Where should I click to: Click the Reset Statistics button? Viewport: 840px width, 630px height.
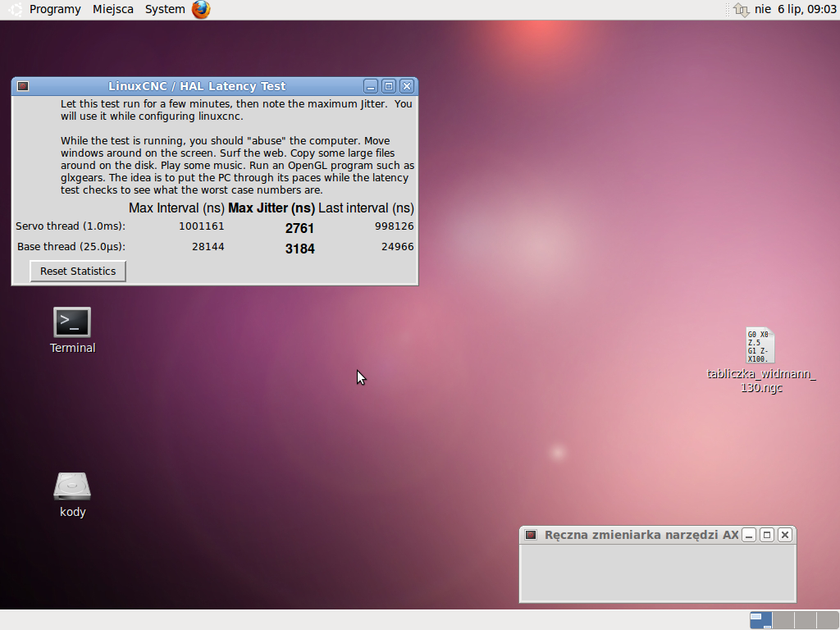(78, 271)
